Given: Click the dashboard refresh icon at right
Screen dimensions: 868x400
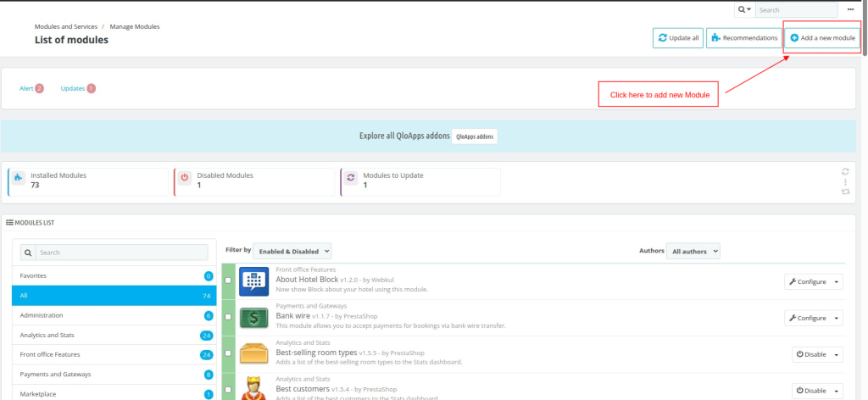Looking at the screenshot, I should click(845, 171).
